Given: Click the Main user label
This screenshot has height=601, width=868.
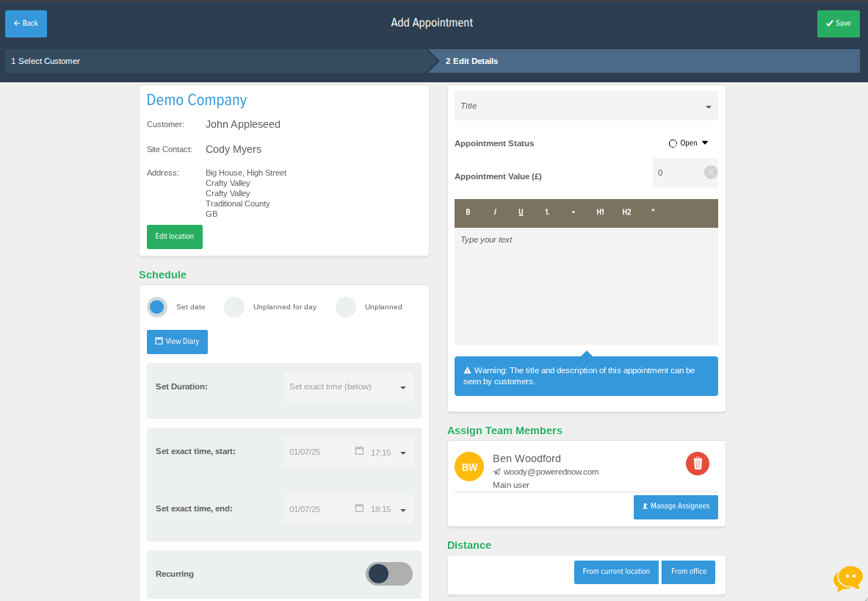Looking at the screenshot, I should pos(511,485).
